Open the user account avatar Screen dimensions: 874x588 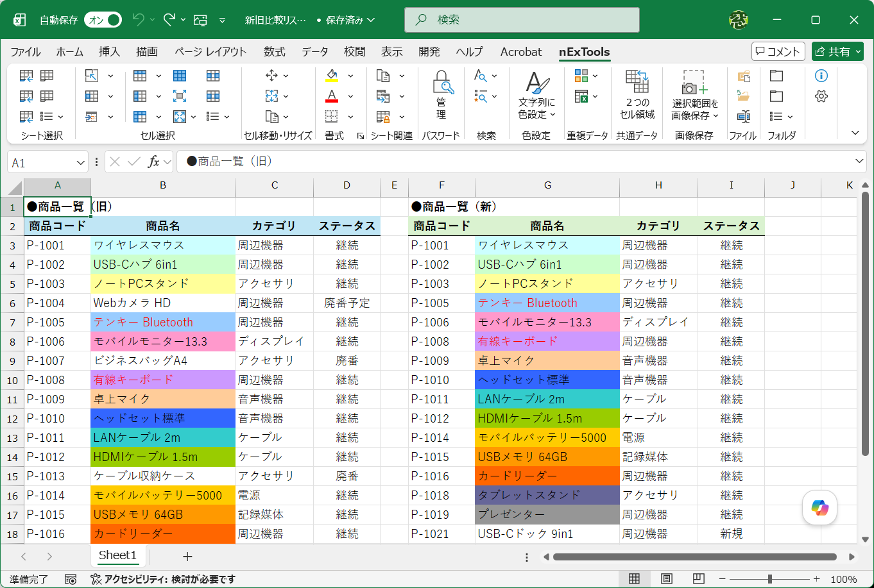coord(739,20)
